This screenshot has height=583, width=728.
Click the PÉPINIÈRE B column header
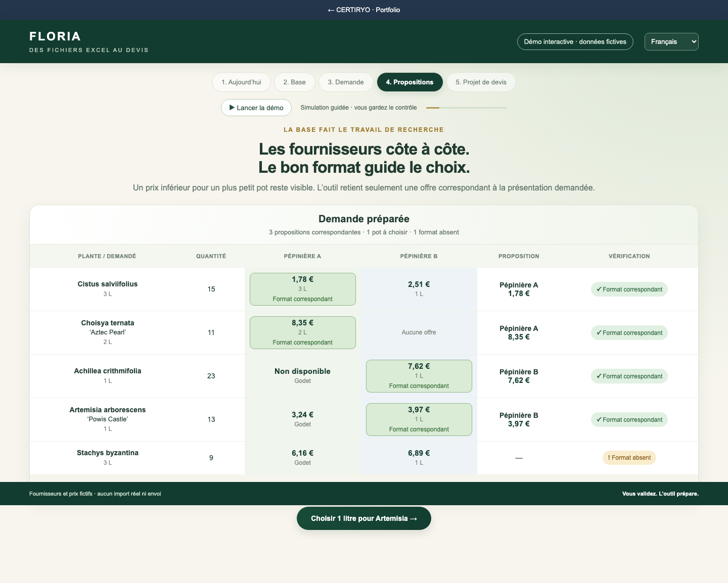pyautogui.click(x=419, y=256)
